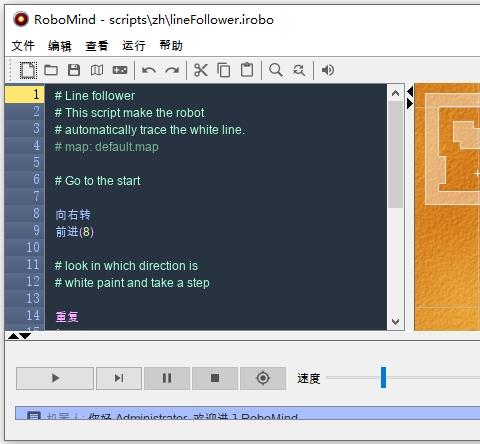Redo the last edit

pos(172,70)
